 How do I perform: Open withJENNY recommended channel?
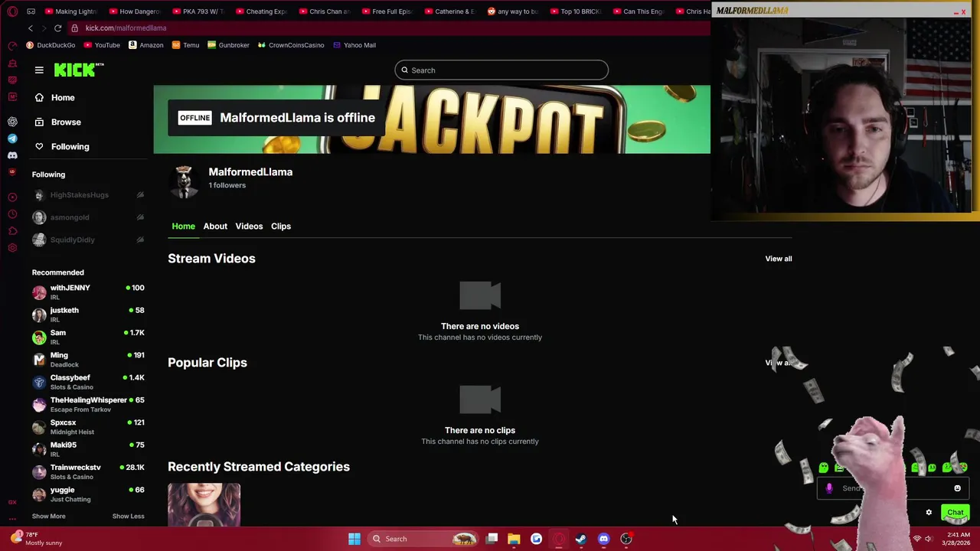88,292
